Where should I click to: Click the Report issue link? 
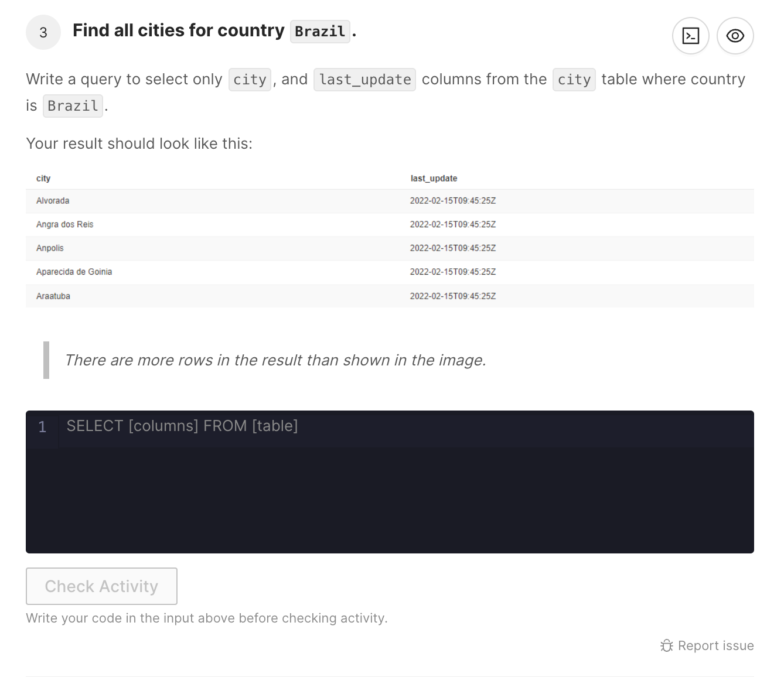tap(715, 645)
